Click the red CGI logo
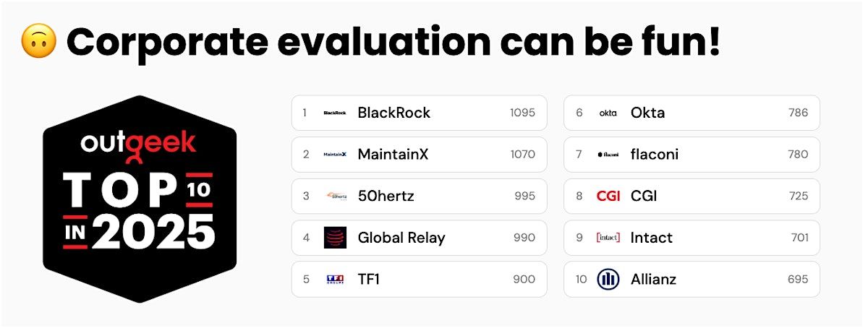 (608, 196)
